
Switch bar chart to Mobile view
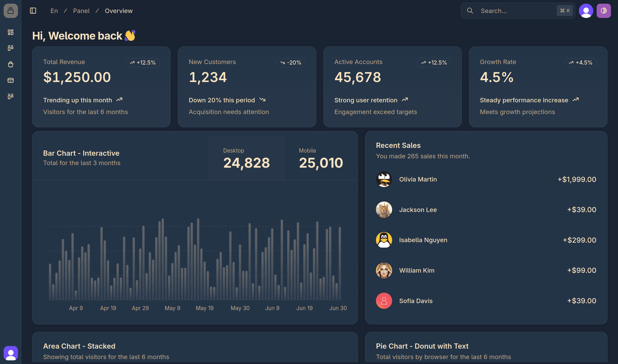321,158
